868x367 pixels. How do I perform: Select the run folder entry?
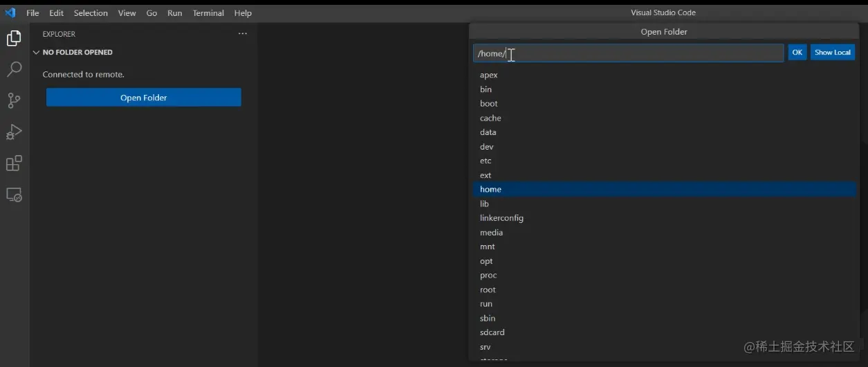(x=664, y=304)
